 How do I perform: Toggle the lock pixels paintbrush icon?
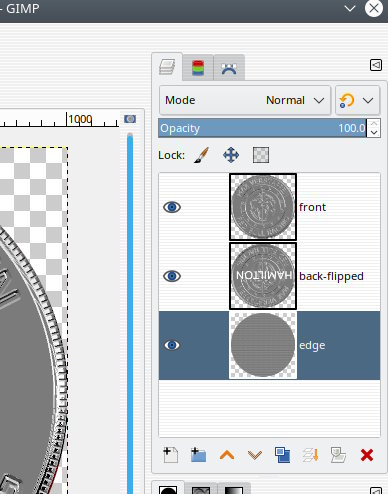[201, 155]
